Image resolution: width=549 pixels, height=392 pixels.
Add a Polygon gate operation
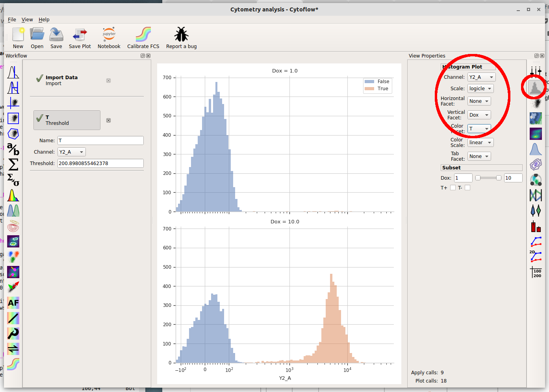click(13, 134)
